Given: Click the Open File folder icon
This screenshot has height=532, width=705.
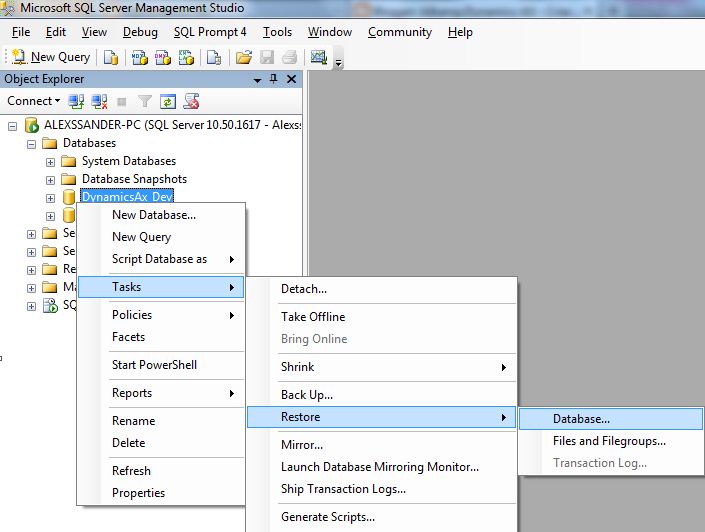Looking at the screenshot, I should [244, 58].
